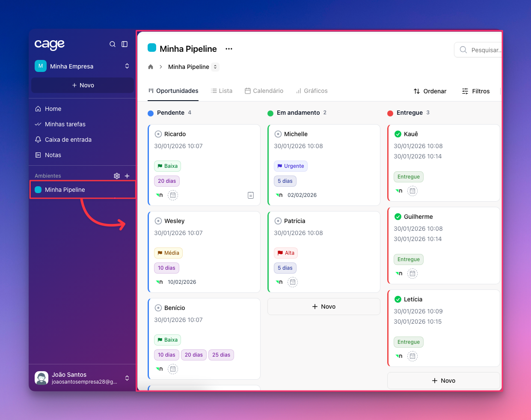Collapse the sidebar using the panel icon
The width and height of the screenshot is (531, 420).
click(x=125, y=44)
